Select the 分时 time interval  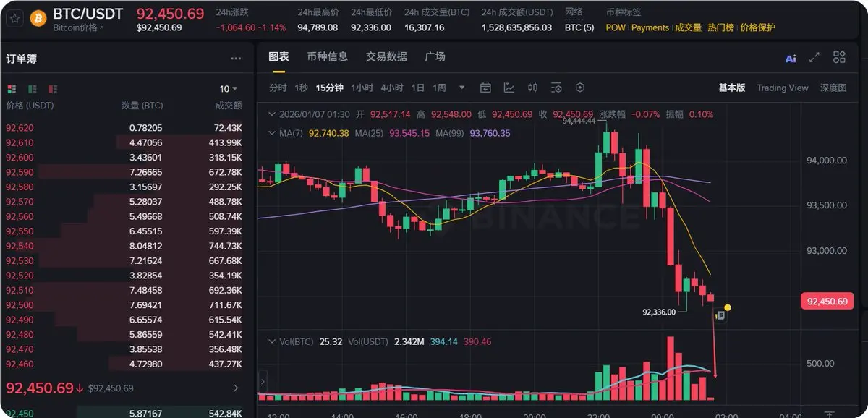point(278,88)
